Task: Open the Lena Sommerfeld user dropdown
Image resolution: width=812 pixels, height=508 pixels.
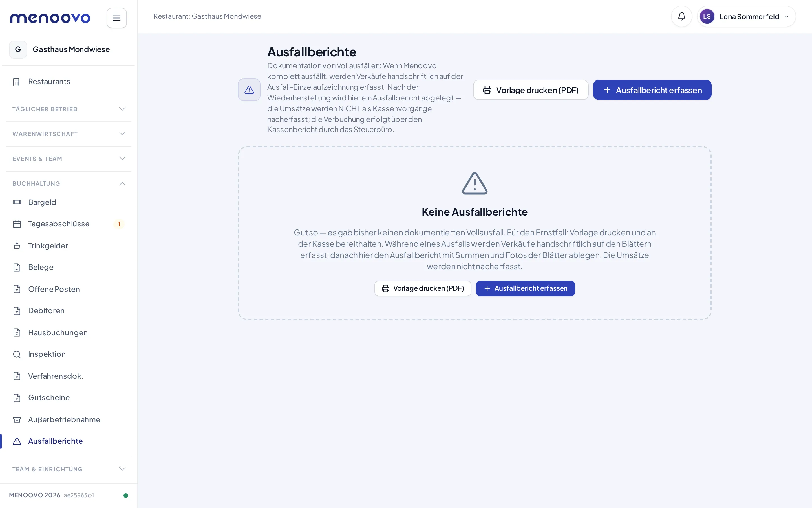Action: coord(746,16)
